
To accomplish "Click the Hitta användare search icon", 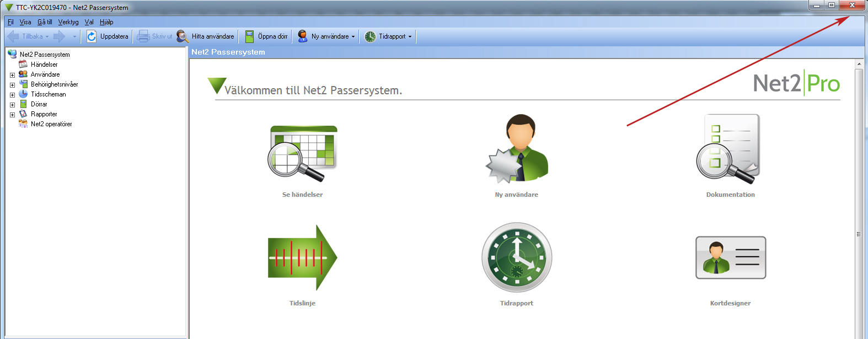I will pyautogui.click(x=183, y=36).
